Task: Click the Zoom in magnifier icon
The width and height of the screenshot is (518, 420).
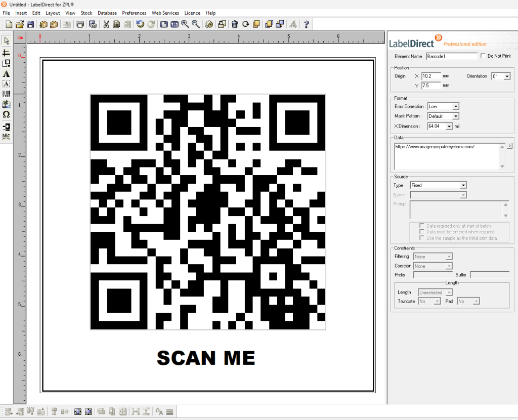Action: (x=185, y=24)
